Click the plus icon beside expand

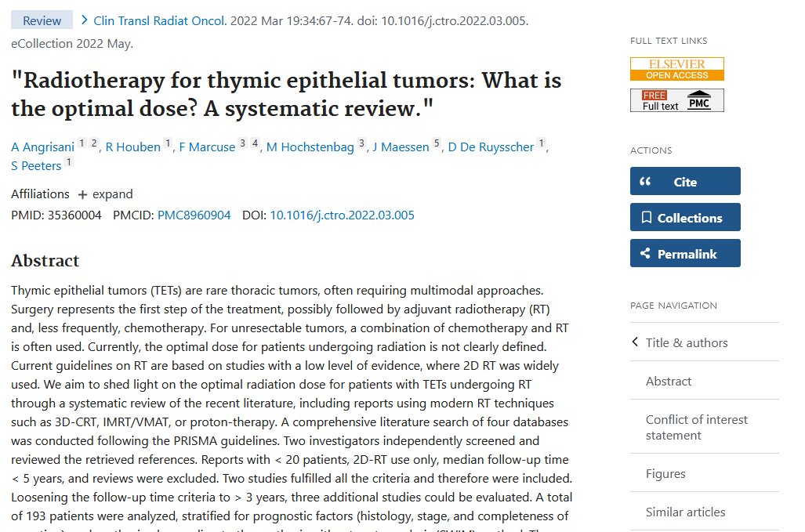pyautogui.click(x=82, y=194)
